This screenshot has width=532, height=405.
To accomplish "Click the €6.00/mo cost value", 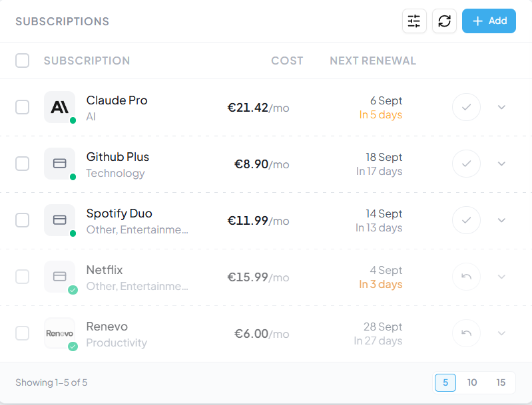I will coord(262,334).
